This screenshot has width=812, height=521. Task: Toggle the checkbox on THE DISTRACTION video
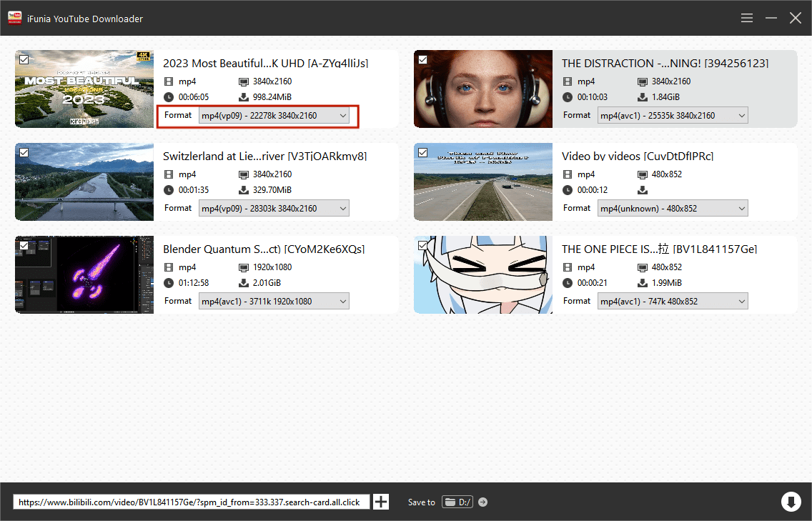[x=423, y=60]
